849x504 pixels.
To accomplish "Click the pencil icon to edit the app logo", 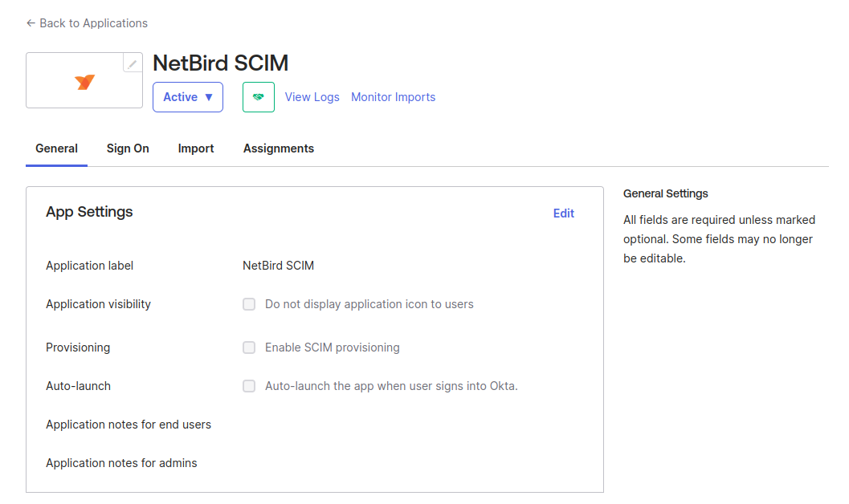I will click(x=133, y=63).
